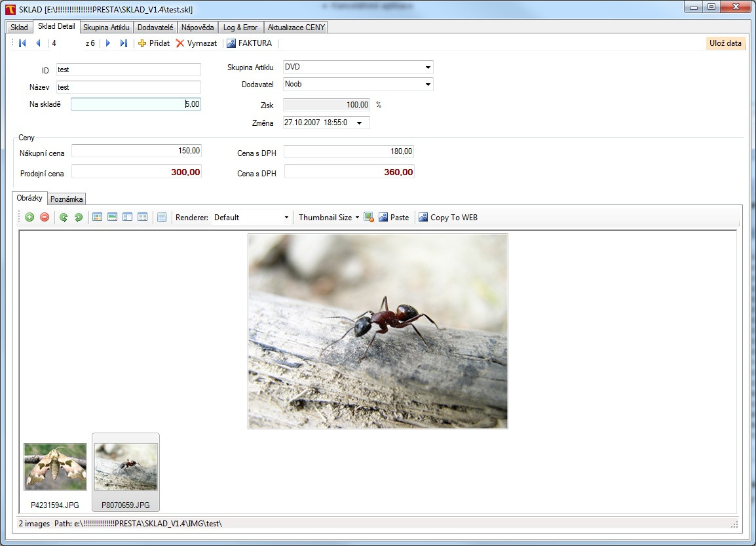Click the columns list icon before Renderer
756x546 pixels.
click(x=162, y=218)
